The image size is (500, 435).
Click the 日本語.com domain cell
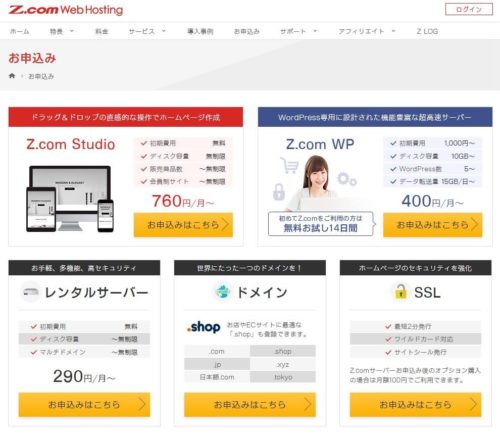(217, 377)
